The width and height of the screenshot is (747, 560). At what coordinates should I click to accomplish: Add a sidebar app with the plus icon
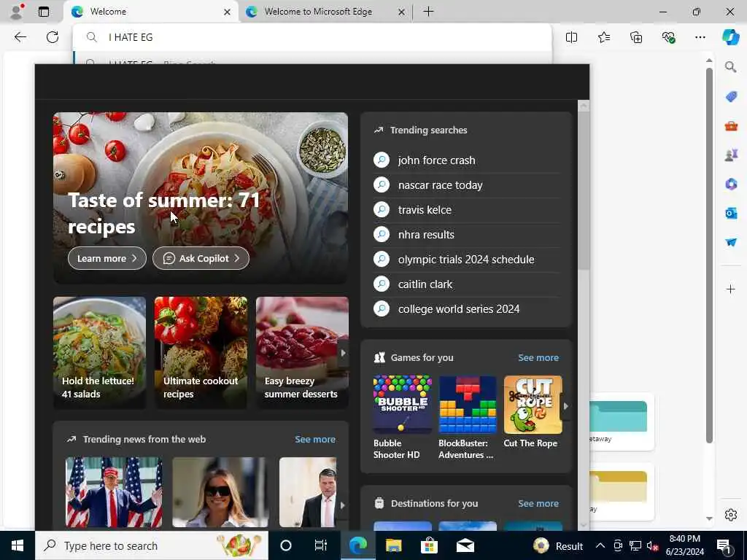pos(731,289)
